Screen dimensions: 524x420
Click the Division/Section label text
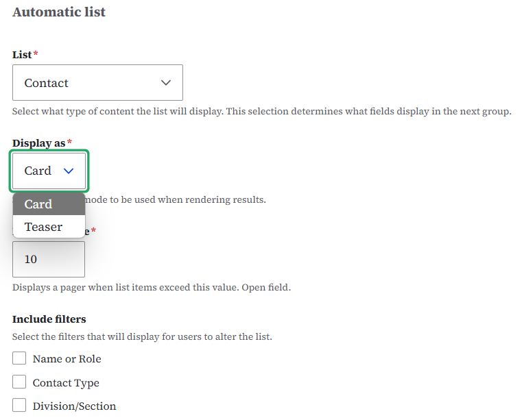(74, 406)
